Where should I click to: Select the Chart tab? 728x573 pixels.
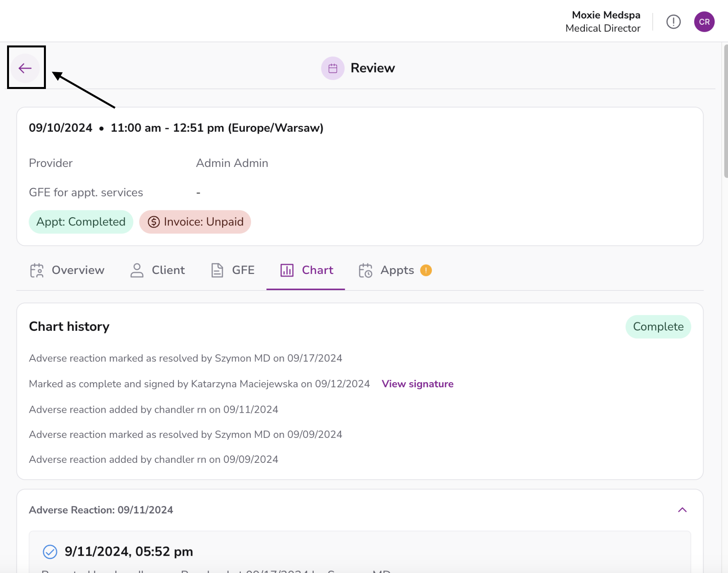click(306, 270)
